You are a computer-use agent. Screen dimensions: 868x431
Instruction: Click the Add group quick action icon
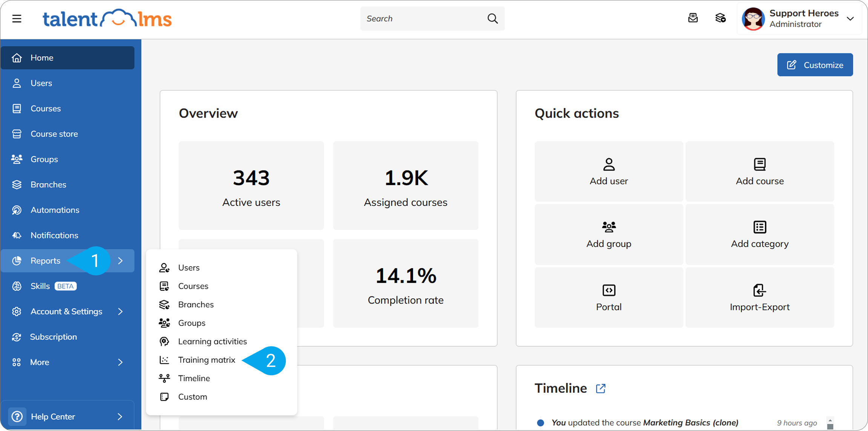click(609, 227)
